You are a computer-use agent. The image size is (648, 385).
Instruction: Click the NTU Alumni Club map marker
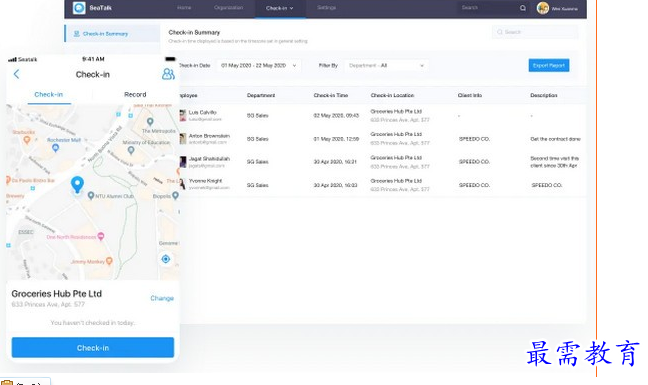91,196
